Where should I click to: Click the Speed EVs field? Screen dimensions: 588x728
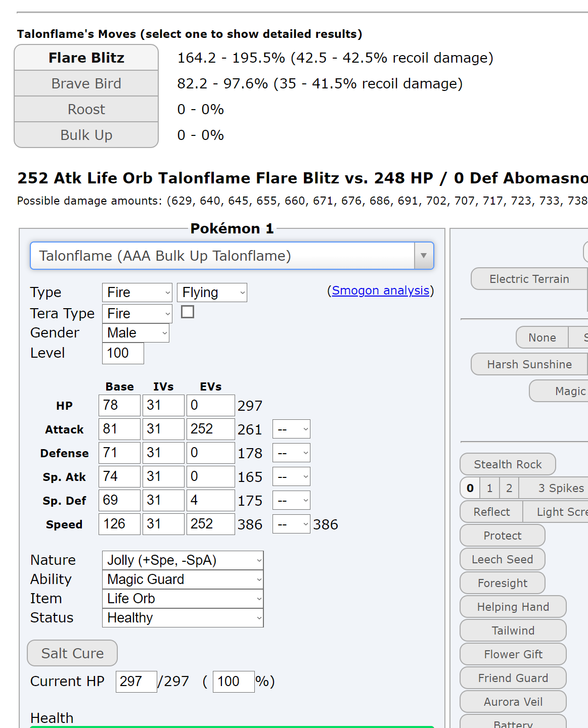point(211,524)
